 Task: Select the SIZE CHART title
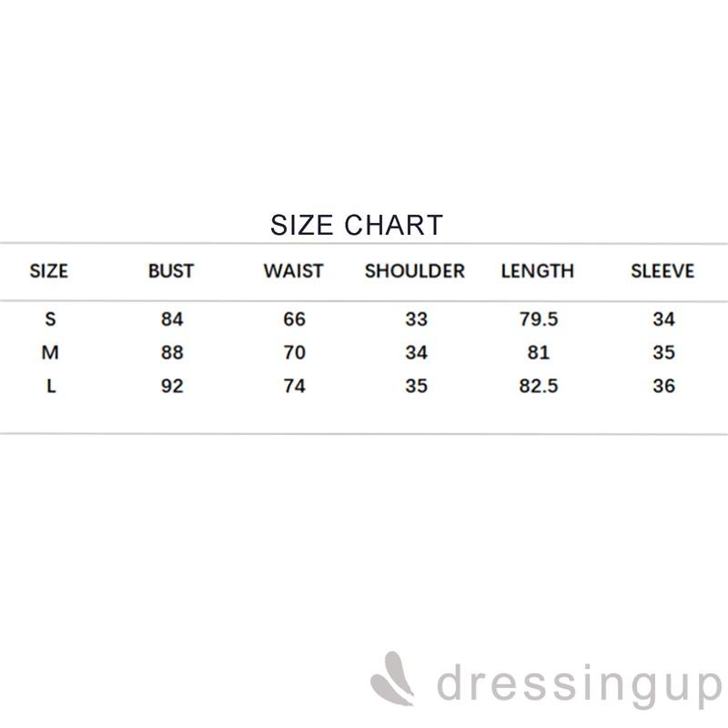357,225
